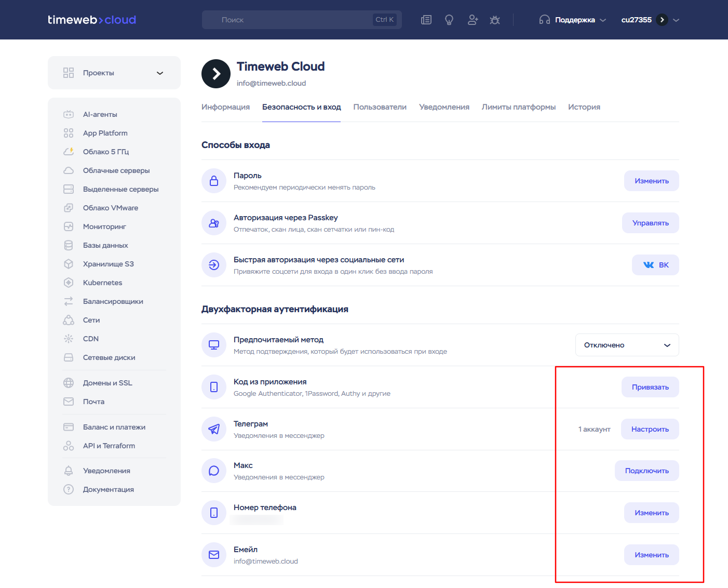The width and height of the screenshot is (728, 588).
Task: Click the timeweb cloud logo
Action: tap(92, 20)
